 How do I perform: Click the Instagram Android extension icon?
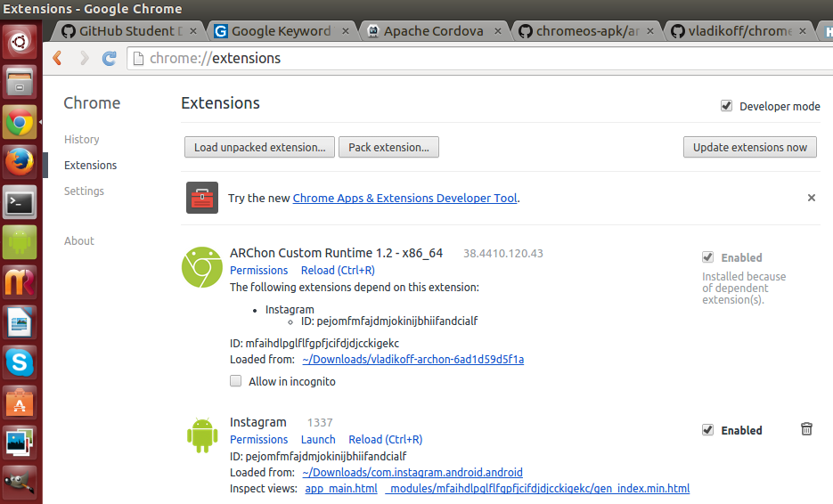(x=202, y=435)
